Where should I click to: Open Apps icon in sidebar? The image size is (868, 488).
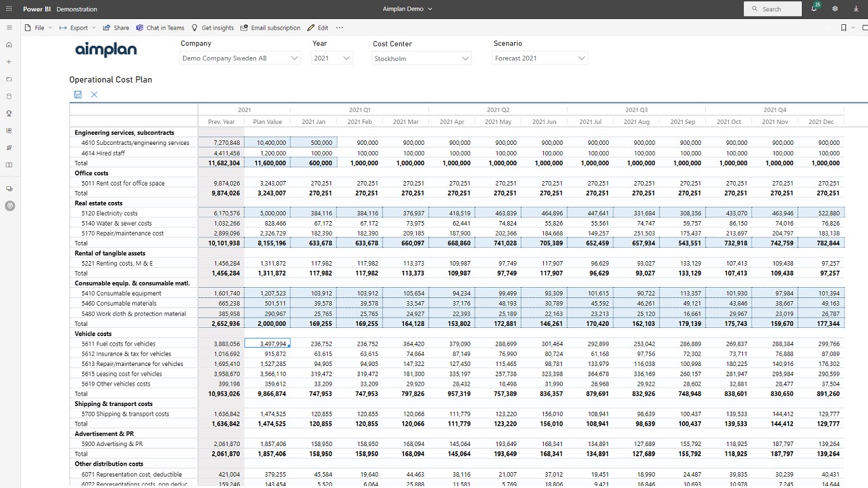click(9, 131)
